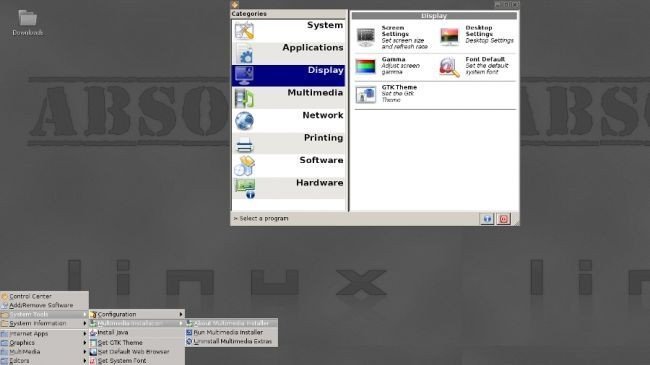
Task: Select the Display monitor icon in Categories
Action: pyautogui.click(x=244, y=76)
